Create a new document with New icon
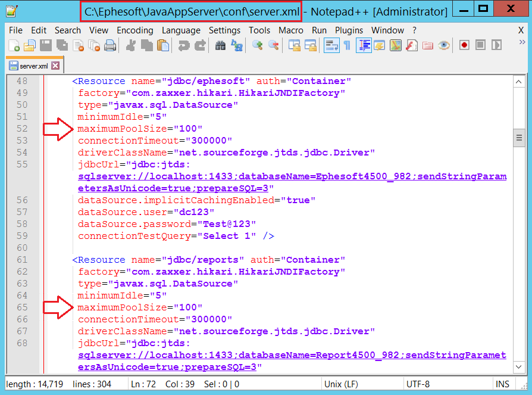Image resolution: width=532 pixels, height=395 pixels. tap(14, 45)
